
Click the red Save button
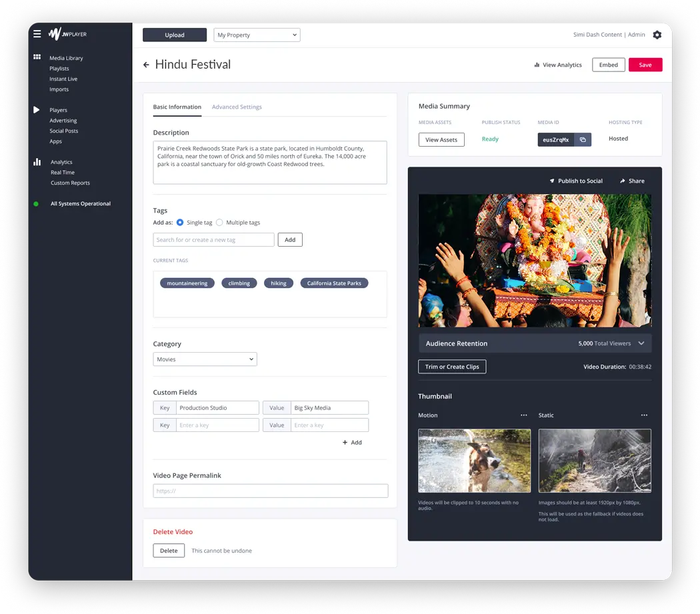(x=645, y=65)
